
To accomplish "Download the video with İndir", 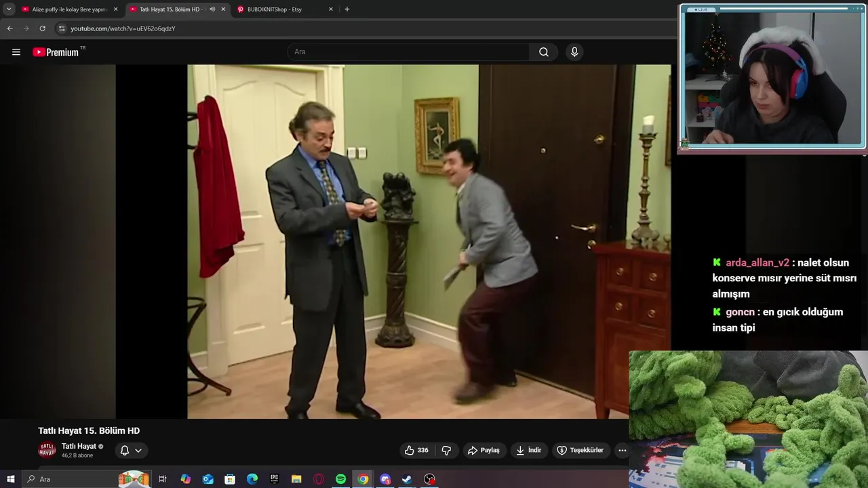I will (x=528, y=450).
